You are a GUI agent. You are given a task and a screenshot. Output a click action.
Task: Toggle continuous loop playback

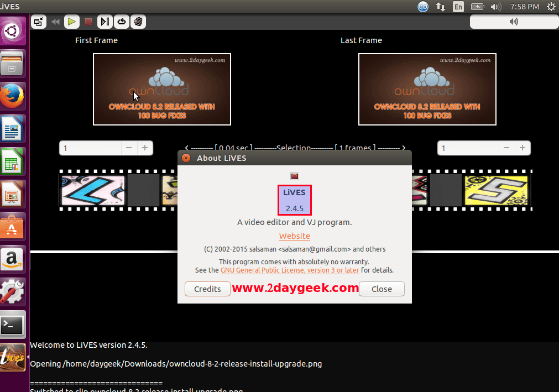click(121, 22)
